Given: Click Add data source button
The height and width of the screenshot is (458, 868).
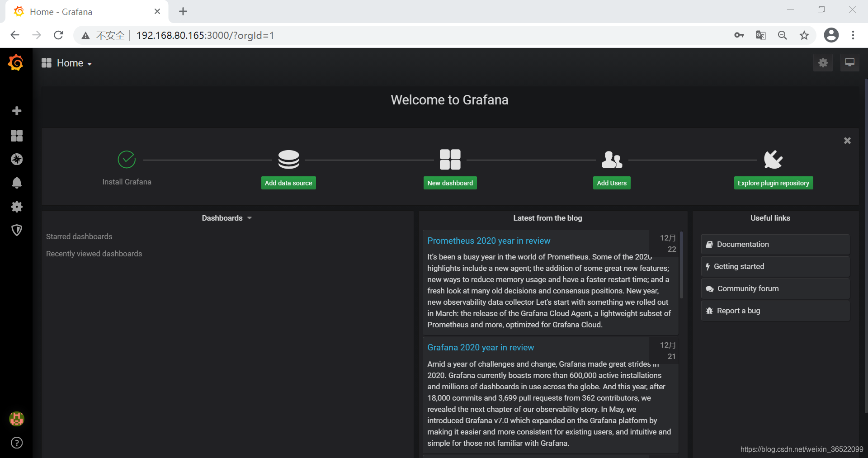Looking at the screenshot, I should coord(288,183).
